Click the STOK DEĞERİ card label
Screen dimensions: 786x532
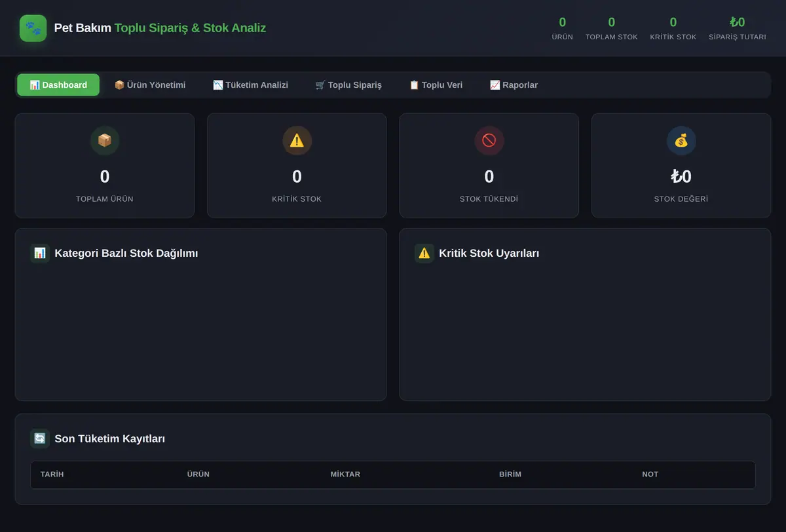point(681,199)
